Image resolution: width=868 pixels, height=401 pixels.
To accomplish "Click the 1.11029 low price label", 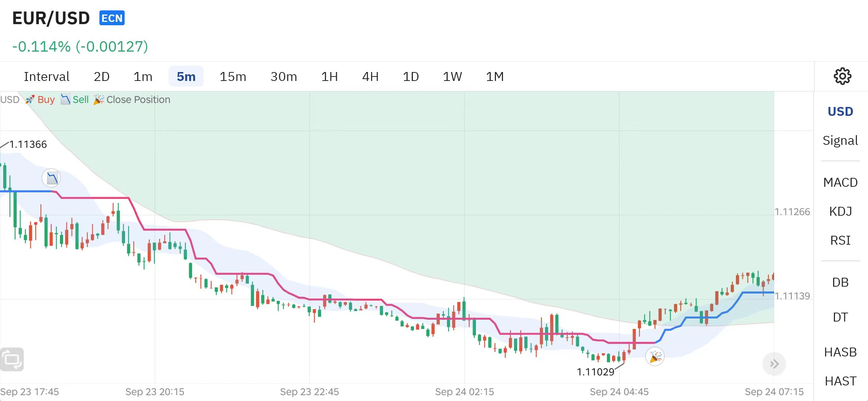I will 595,372.
